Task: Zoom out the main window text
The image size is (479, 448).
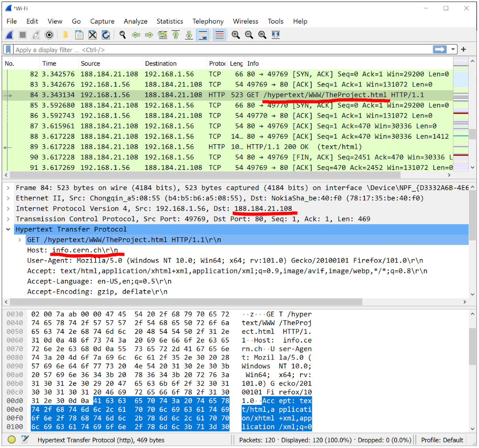Action: pos(249,35)
